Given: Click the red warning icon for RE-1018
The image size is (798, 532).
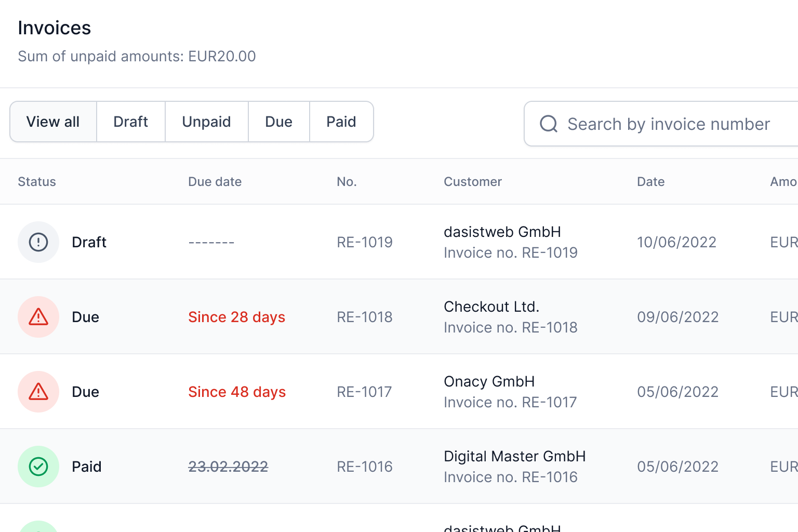Looking at the screenshot, I should [38, 317].
